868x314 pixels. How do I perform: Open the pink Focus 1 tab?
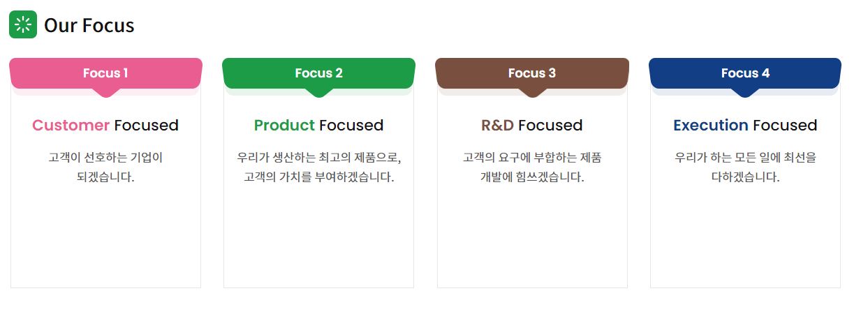tap(105, 73)
